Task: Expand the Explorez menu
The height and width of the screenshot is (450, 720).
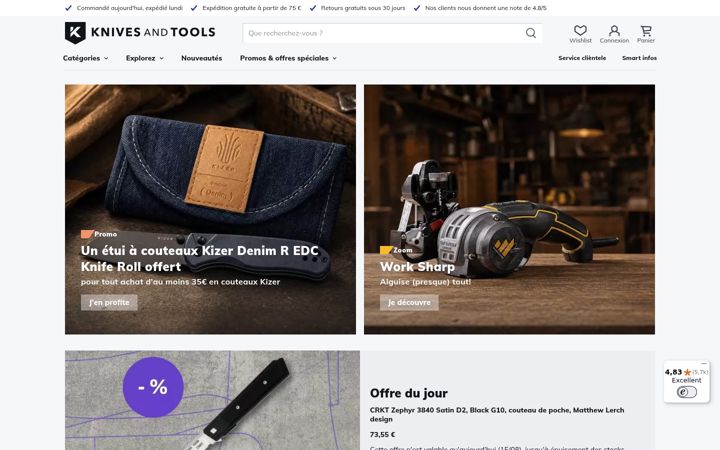Action: pyautogui.click(x=145, y=58)
